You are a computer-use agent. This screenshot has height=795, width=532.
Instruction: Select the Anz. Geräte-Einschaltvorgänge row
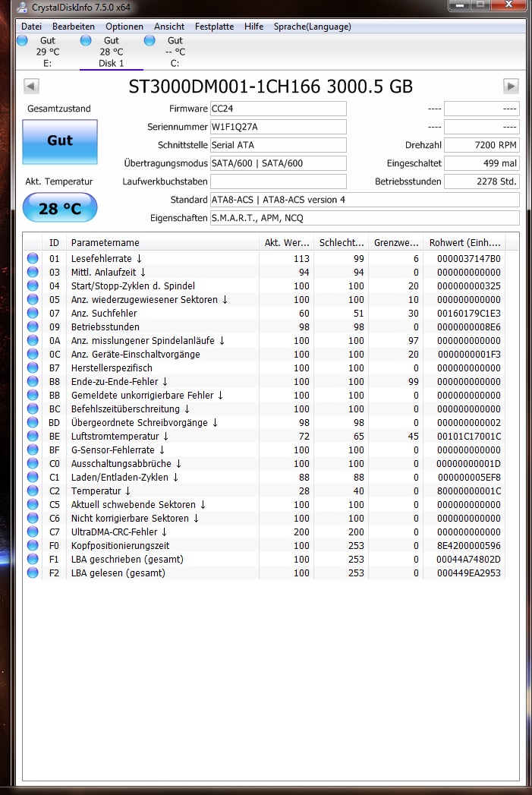[264, 355]
